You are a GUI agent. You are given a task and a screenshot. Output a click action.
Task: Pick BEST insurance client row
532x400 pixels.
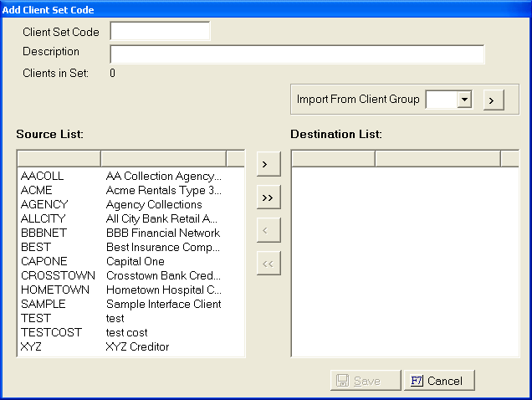coord(36,248)
